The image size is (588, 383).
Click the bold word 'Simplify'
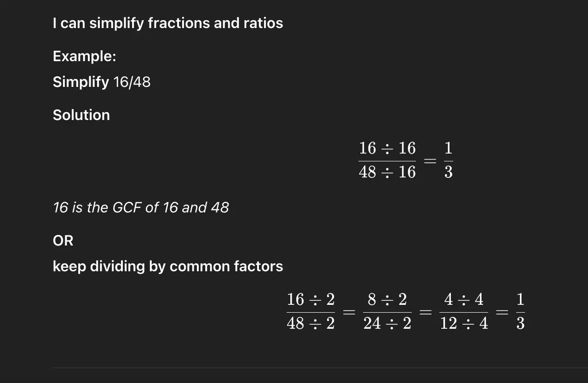coord(81,82)
